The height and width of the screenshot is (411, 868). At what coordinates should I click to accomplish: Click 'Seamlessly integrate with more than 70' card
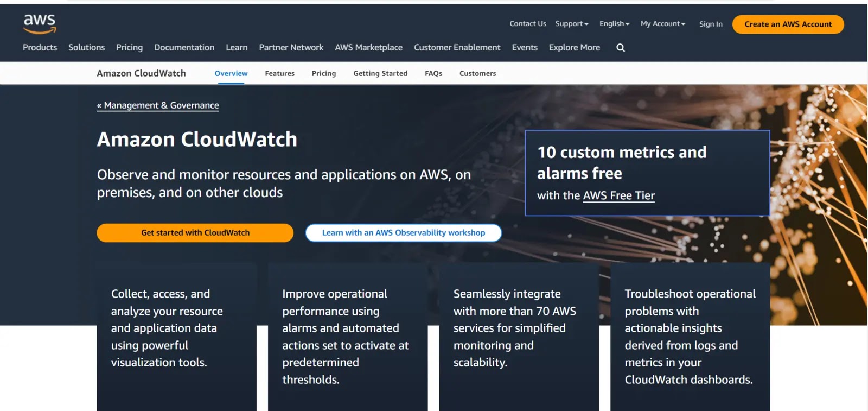point(519,337)
